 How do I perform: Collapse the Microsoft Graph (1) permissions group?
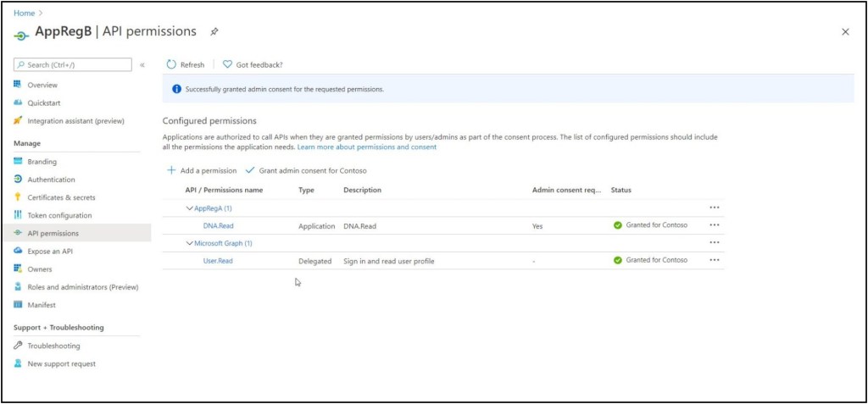click(x=189, y=243)
